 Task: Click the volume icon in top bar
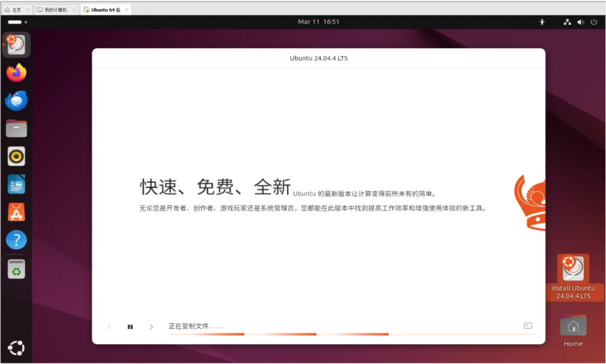tap(581, 22)
